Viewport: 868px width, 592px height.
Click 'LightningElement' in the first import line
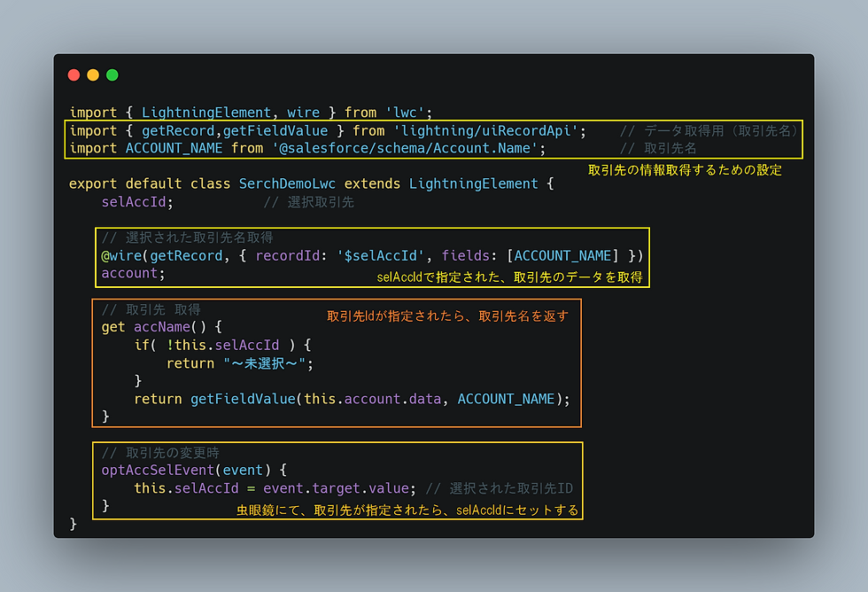(x=205, y=113)
